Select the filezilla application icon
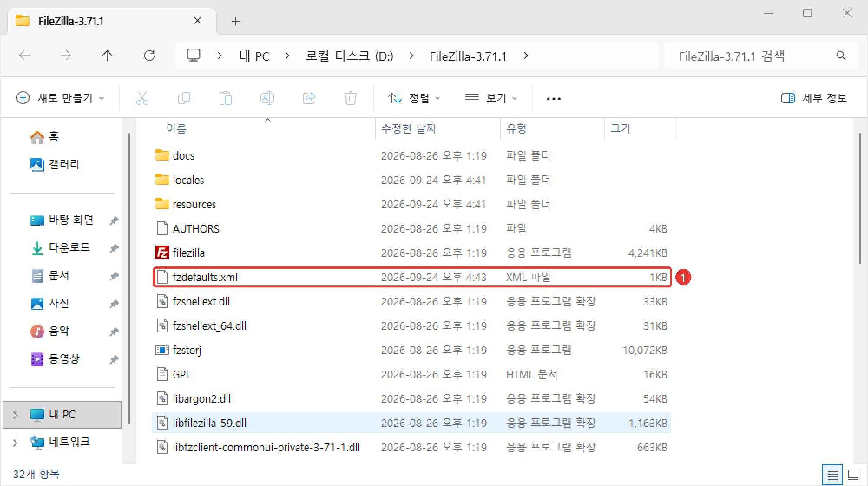 (162, 253)
